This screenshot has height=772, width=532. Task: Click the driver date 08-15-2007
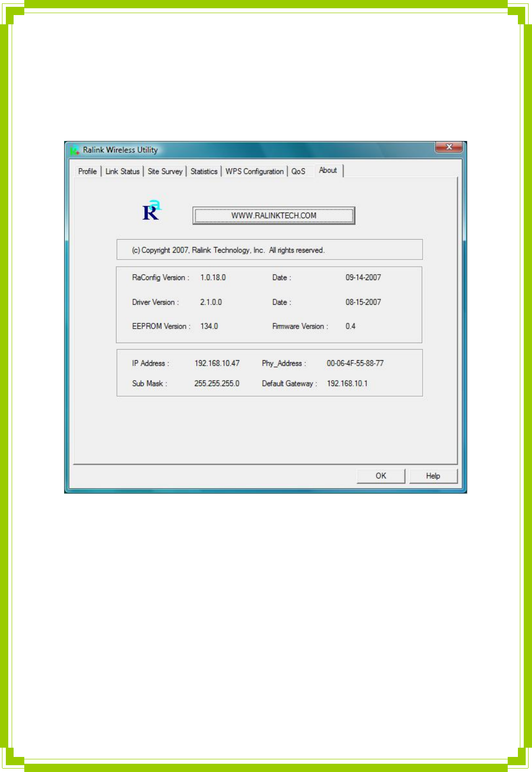pyautogui.click(x=363, y=302)
